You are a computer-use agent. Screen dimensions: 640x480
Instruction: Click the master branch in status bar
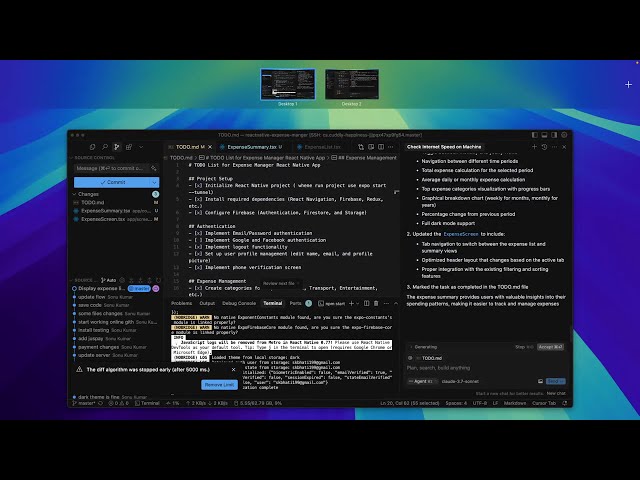click(x=86, y=403)
